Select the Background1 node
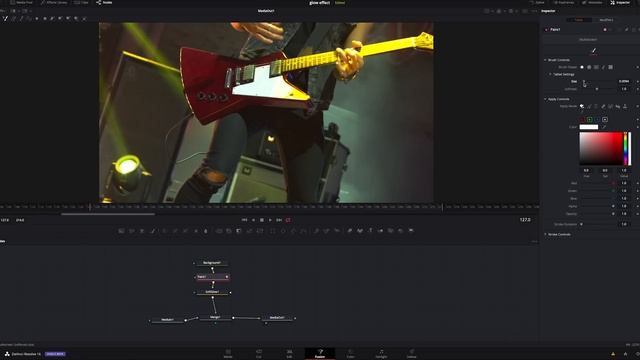The image size is (640, 360). tap(212, 263)
